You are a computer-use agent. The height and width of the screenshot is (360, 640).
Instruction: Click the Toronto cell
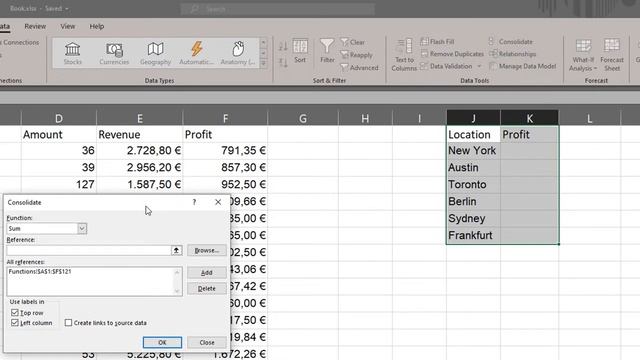click(473, 184)
